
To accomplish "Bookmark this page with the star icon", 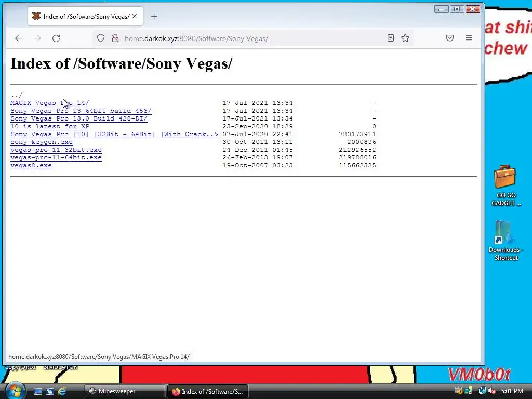I will (405, 38).
